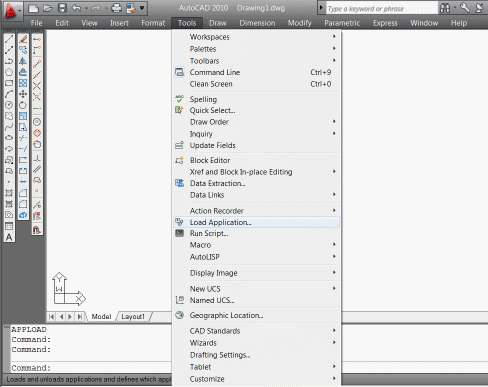
Task: Choose Block Editor menu entry
Action: click(256, 160)
